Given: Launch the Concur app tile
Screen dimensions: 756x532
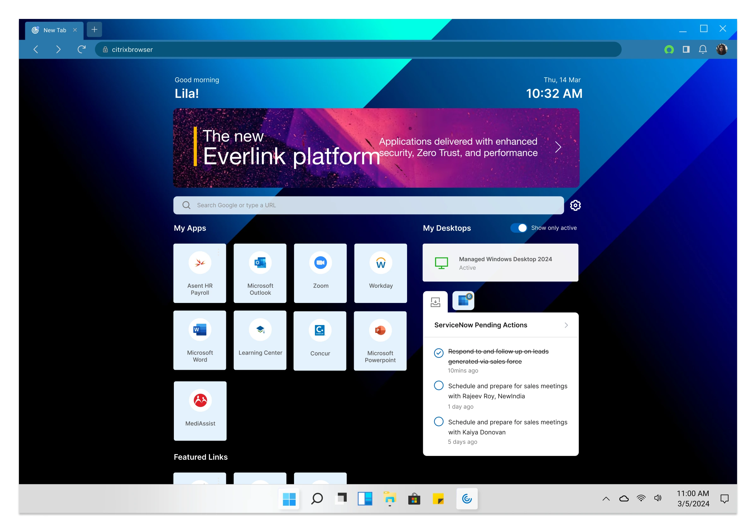Looking at the screenshot, I should (320, 341).
